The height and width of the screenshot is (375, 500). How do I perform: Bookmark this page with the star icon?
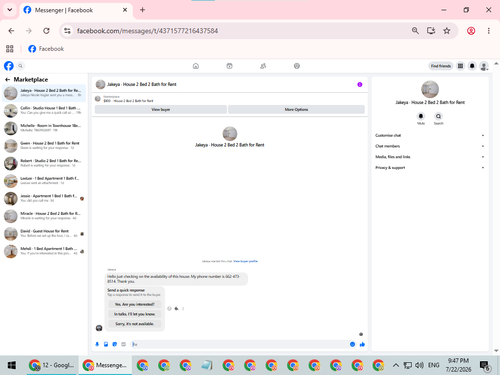(x=447, y=31)
